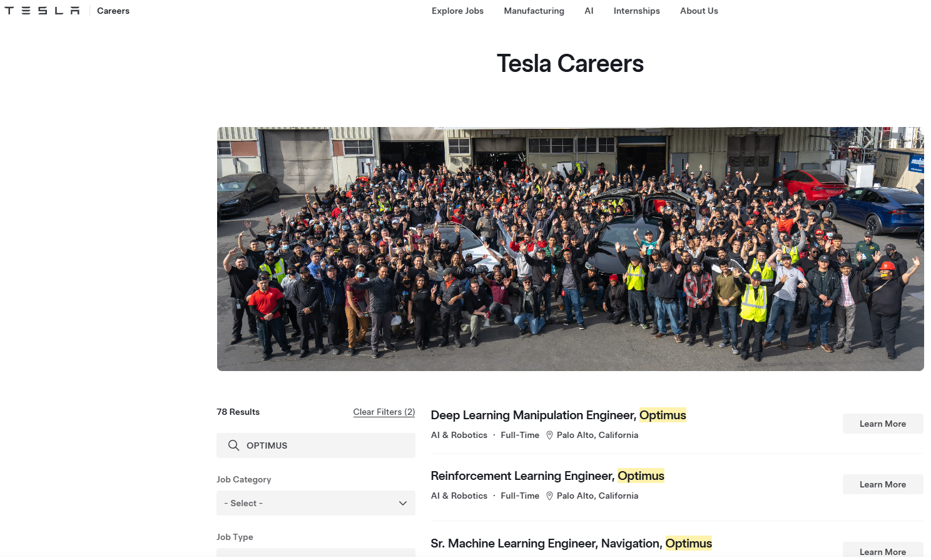This screenshot has width=931, height=560.
Task: Open the Explore Jobs menu
Action: click(x=457, y=11)
